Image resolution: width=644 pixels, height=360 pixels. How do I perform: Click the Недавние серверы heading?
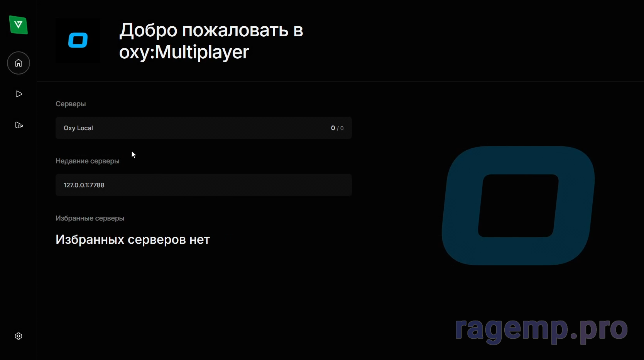click(88, 161)
